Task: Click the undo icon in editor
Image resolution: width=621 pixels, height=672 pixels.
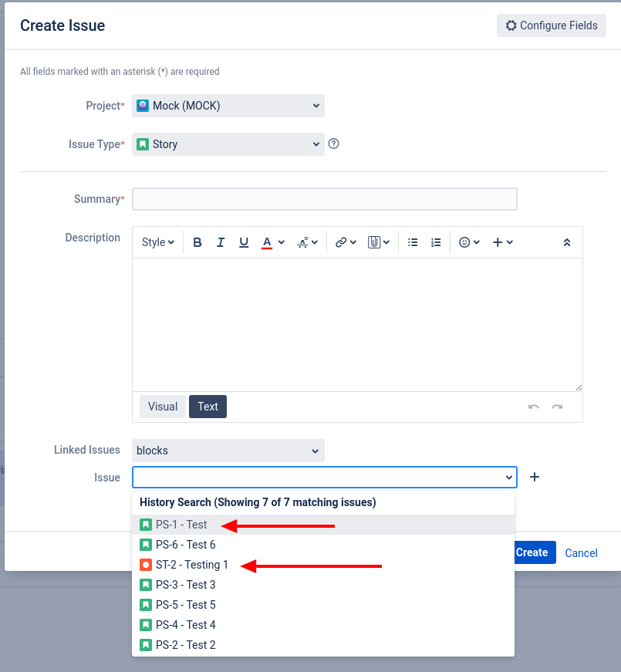Action: (x=534, y=407)
